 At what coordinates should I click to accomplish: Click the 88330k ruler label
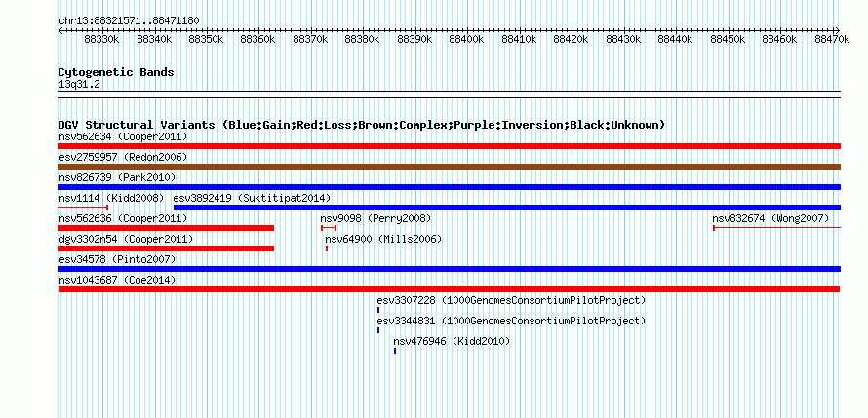[x=101, y=40]
